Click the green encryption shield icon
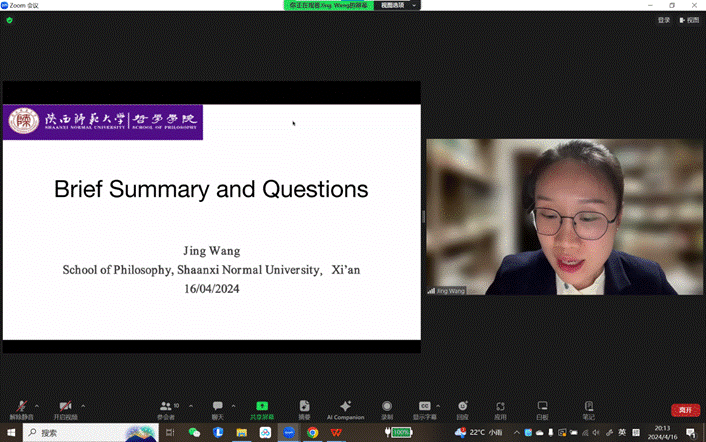The height and width of the screenshot is (442, 706). coord(9,20)
